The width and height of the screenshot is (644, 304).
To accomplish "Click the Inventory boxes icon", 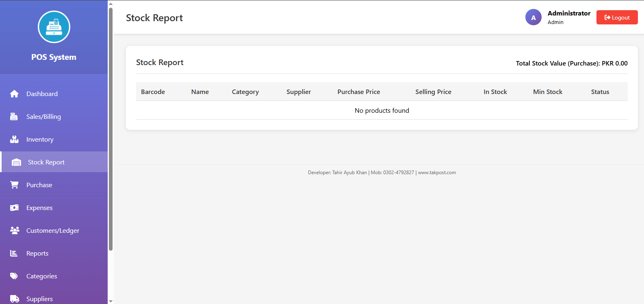I will tap(14, 140).
